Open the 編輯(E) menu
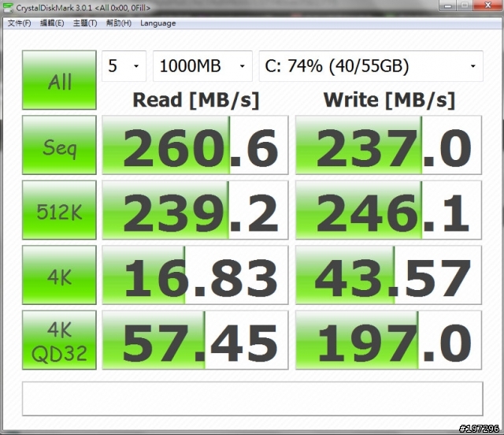The width and height of the screenshot is (504, 435). click(52, 23)
